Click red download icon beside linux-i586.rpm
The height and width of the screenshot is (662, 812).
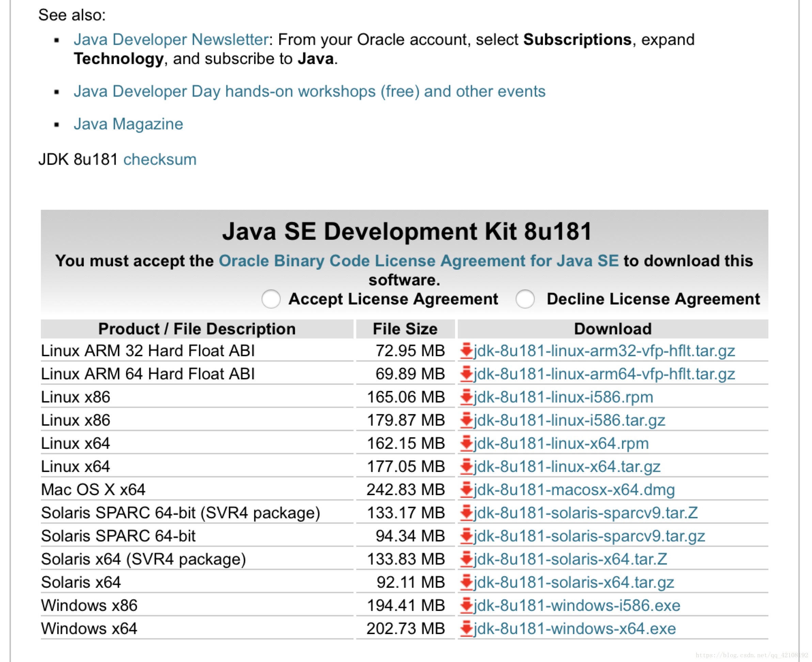tap(466, 397)
